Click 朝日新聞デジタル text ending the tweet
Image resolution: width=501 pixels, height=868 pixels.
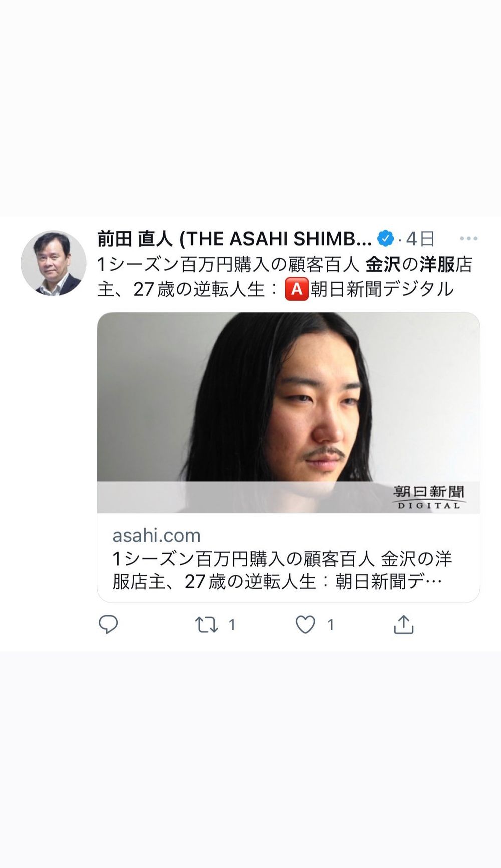382,289
